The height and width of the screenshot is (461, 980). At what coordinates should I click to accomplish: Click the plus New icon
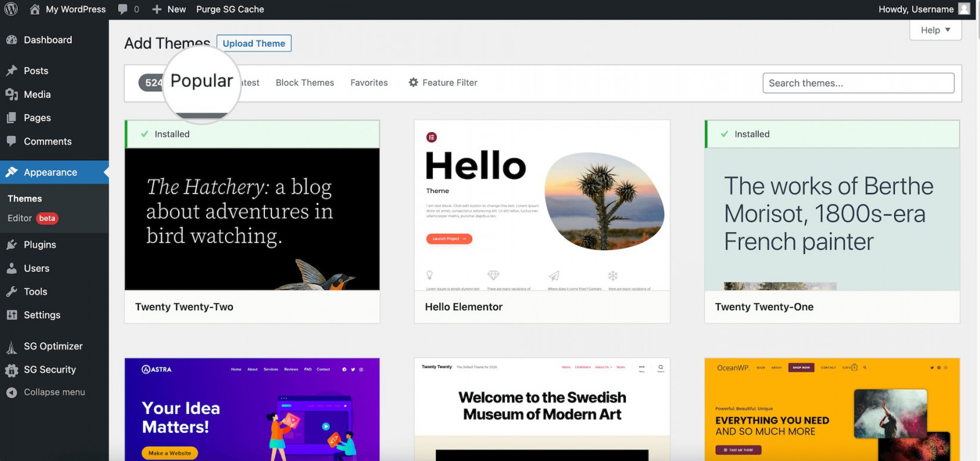tap(157, 10)
